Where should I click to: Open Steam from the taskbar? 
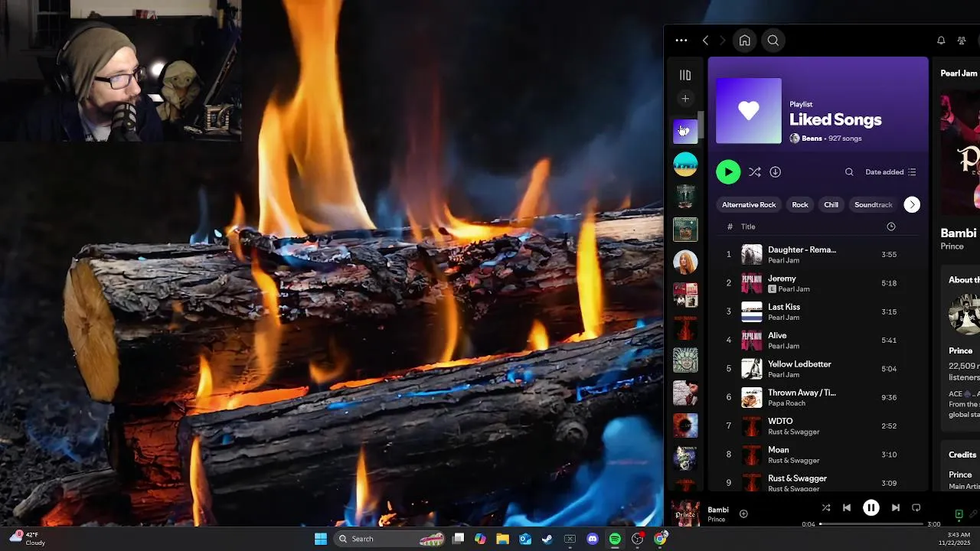click(547, 539)
